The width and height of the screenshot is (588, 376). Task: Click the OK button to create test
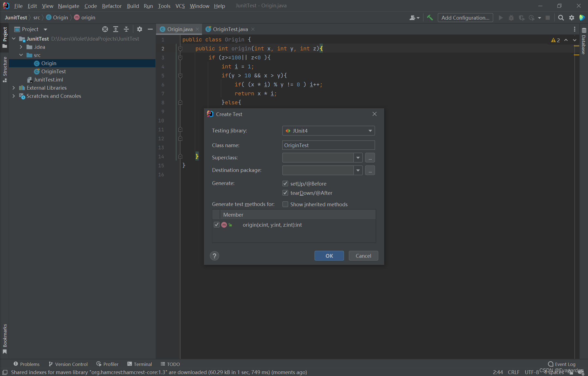coord(329,256)
